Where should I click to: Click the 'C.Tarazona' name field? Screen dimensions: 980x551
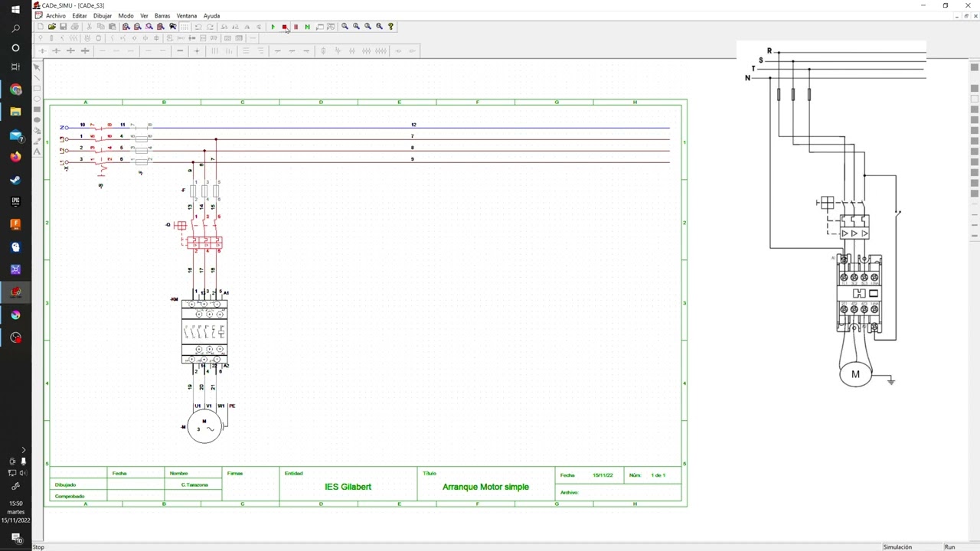(x=194, y=485)
